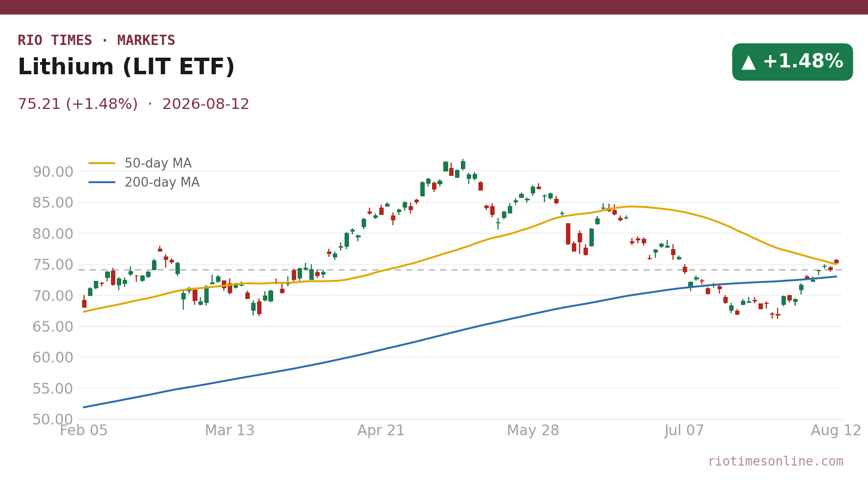Click the Feb 05 x-axis date label
The height and width of the screenshot is (488, 868).
coord(84,431)
